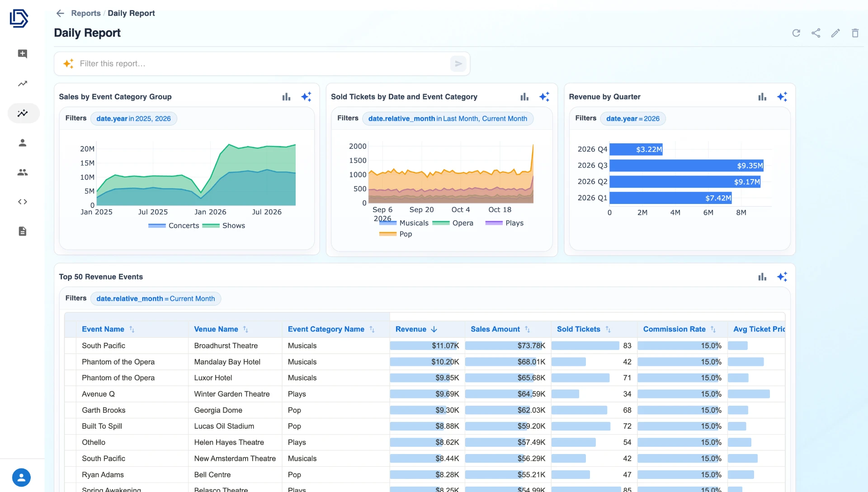Viewport: 868px width, 492px height.
Task: Click AI sparkle on Top 50 Revenue Events
Action: tap(782, 277)
